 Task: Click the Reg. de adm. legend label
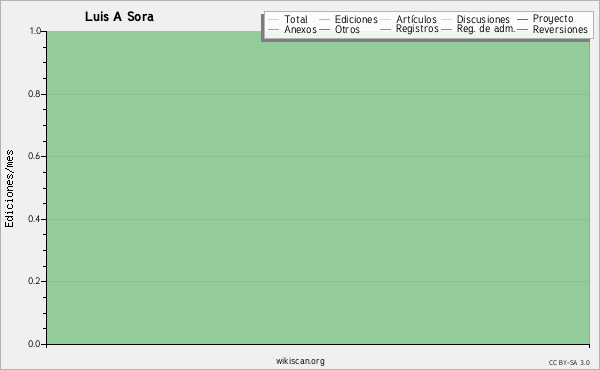pos(486,29)
